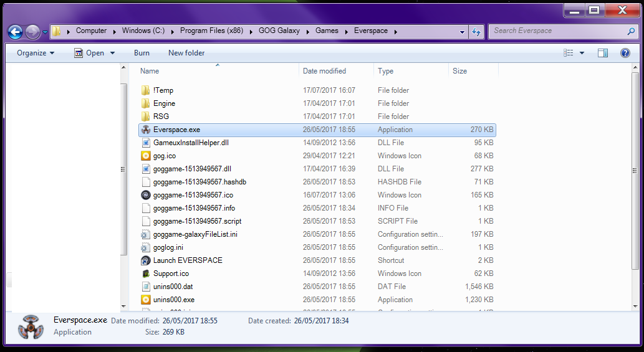Image resolution: width=644 pixels, height=352 pixels.
Task: Click the Open toolbar button
Action: pos(90,53)
